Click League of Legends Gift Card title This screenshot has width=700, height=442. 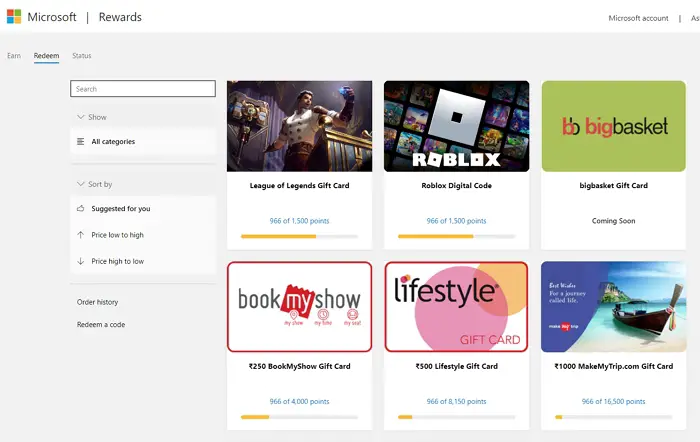point(300,186)
